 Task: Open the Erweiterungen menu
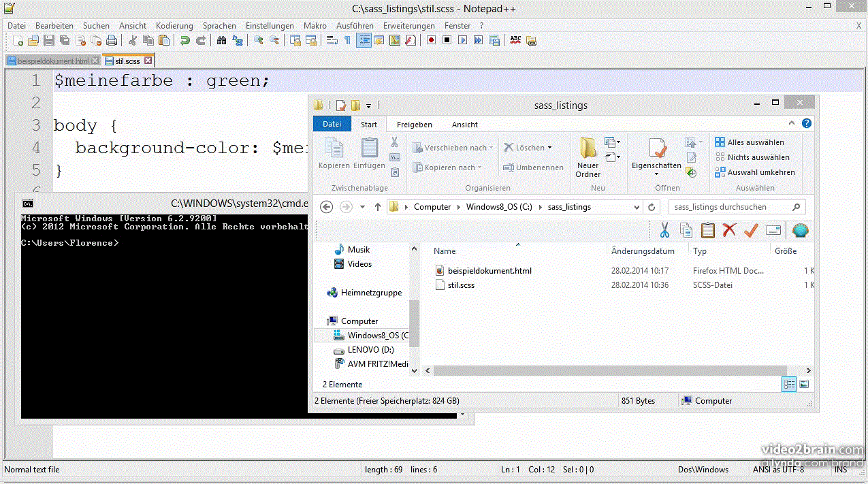click(409, 26)
